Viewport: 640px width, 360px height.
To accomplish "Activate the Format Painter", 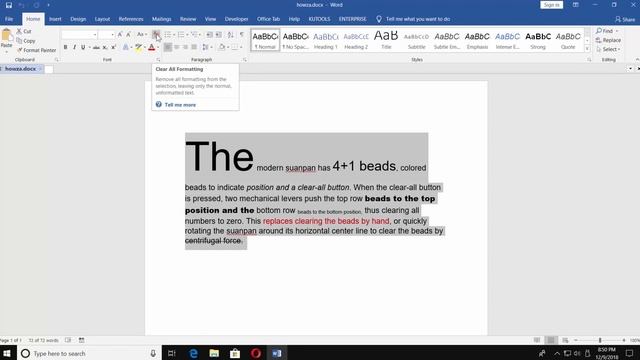I will [x=36, y=50].
